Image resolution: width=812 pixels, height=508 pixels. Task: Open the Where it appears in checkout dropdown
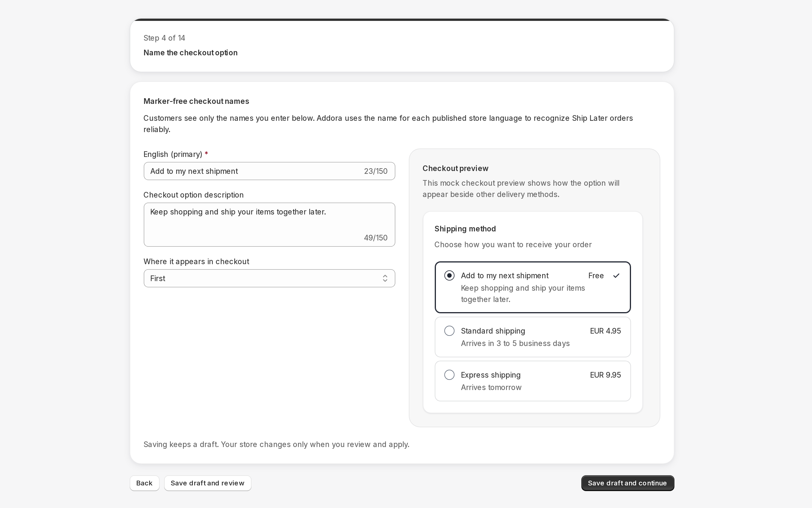[x=269, y=278]
